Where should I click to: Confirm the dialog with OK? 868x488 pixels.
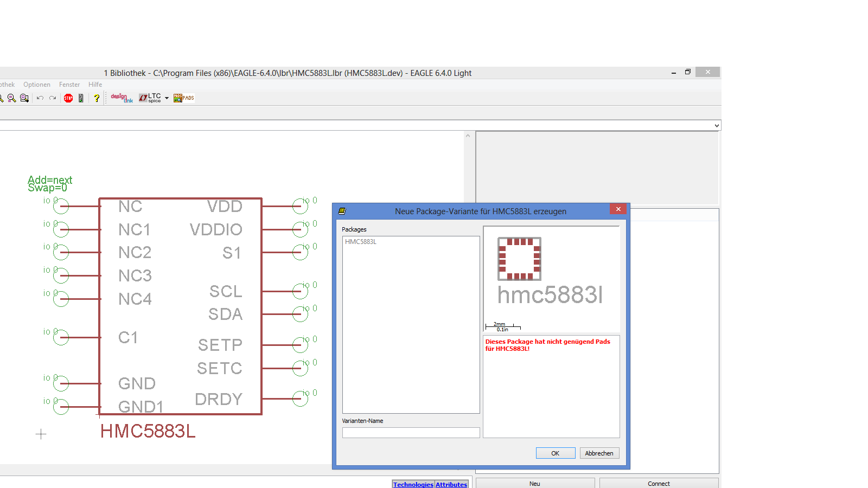[x=556, y=453]
